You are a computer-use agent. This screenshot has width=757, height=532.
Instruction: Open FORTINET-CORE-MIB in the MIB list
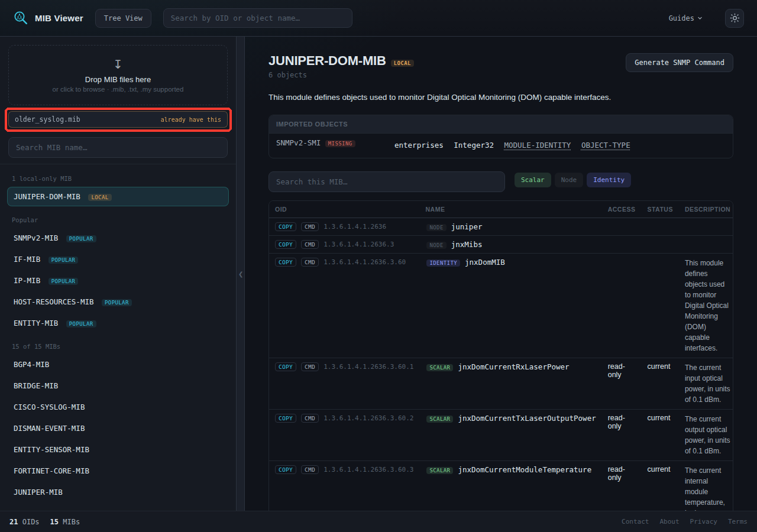click(118, 471)
